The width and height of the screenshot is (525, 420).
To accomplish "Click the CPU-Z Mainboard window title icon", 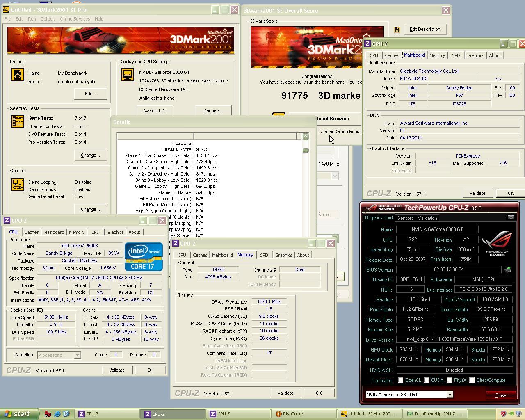I will click(368, 43).
